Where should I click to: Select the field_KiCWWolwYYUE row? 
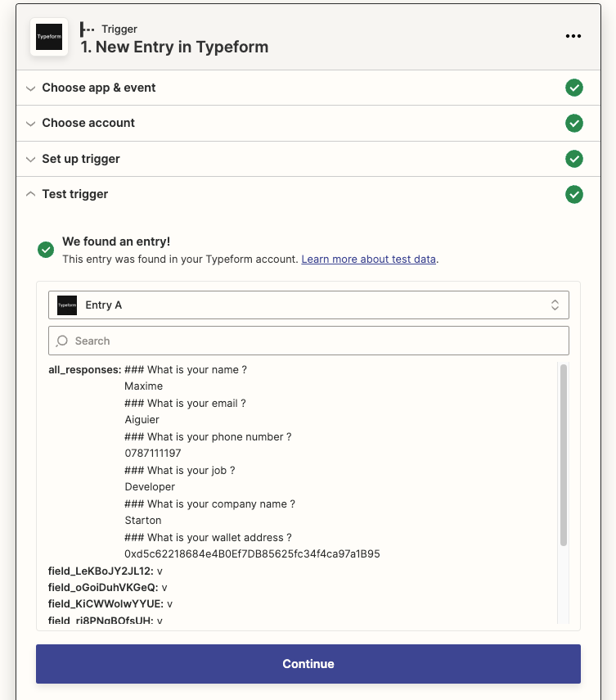(110, 604)
